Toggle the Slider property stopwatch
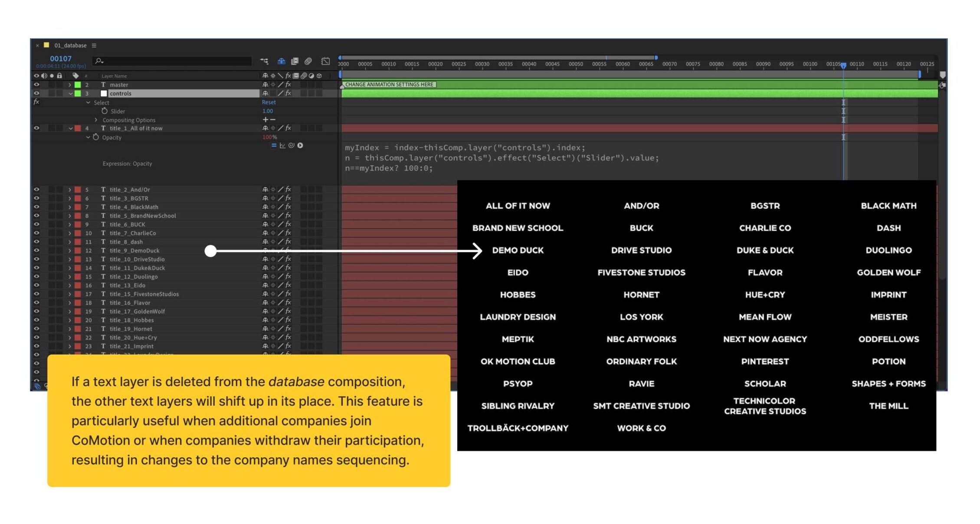 (105, 111)
